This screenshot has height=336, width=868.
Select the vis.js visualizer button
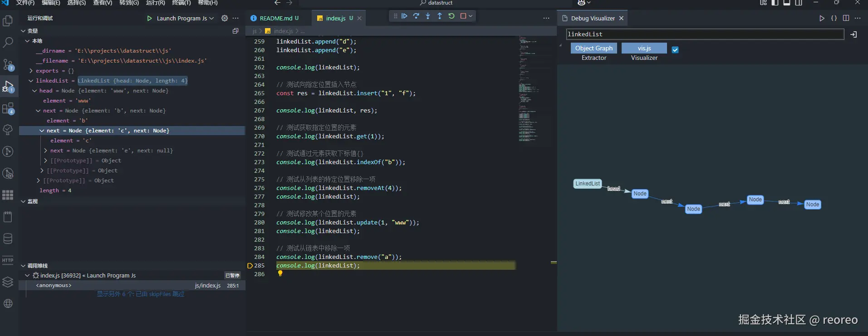[x=644, y=48]
